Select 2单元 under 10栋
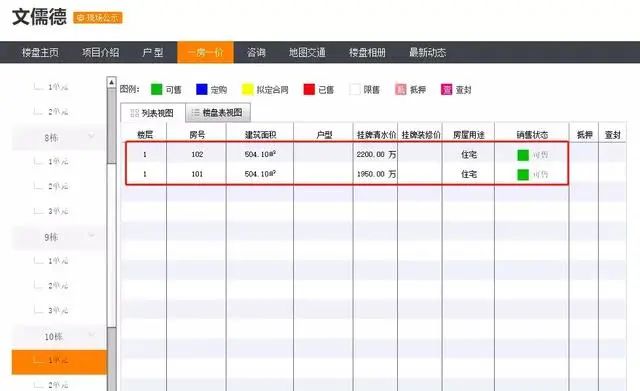Image resolution: width=640 pixels, height=391 pixels. tap(58, 385)
